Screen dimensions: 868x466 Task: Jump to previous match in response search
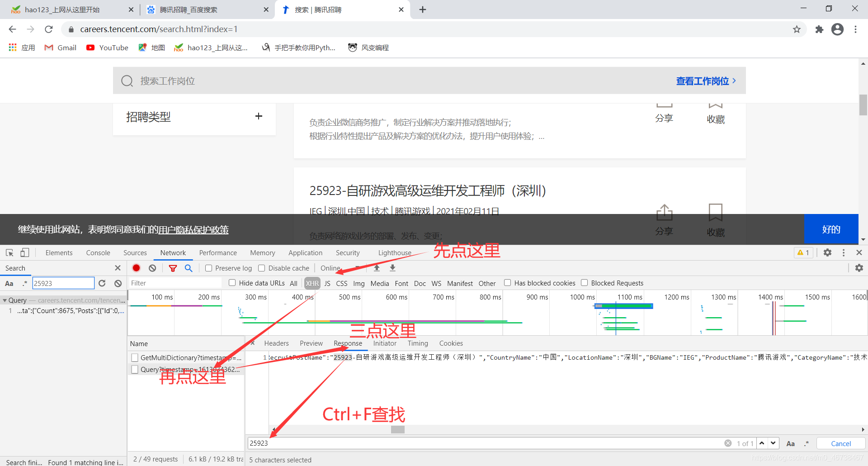(762, 443)
